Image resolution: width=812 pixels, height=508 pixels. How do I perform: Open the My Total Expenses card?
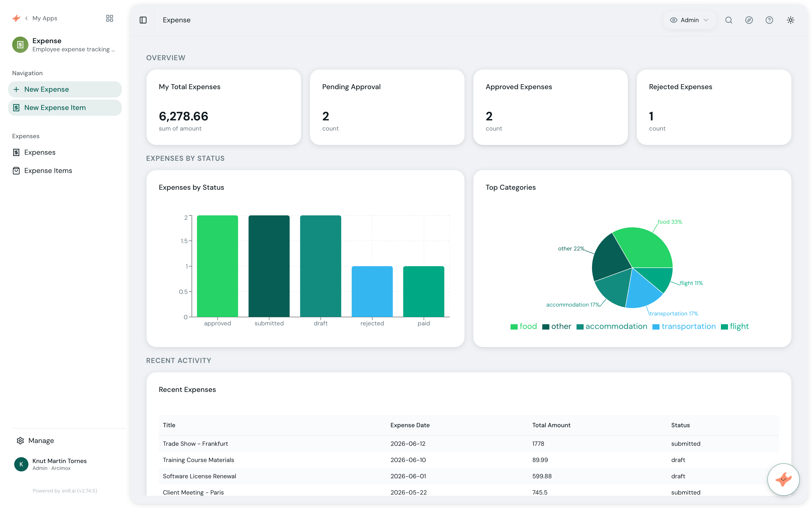224,107
